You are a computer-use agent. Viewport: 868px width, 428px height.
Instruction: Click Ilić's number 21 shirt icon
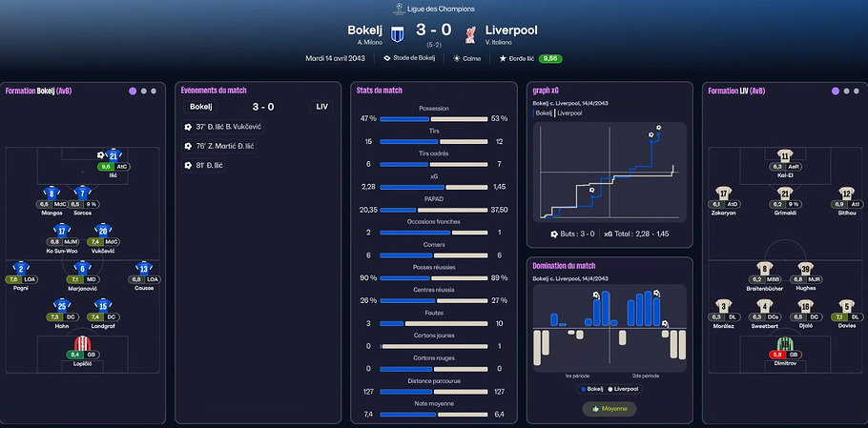click(113, 155)
